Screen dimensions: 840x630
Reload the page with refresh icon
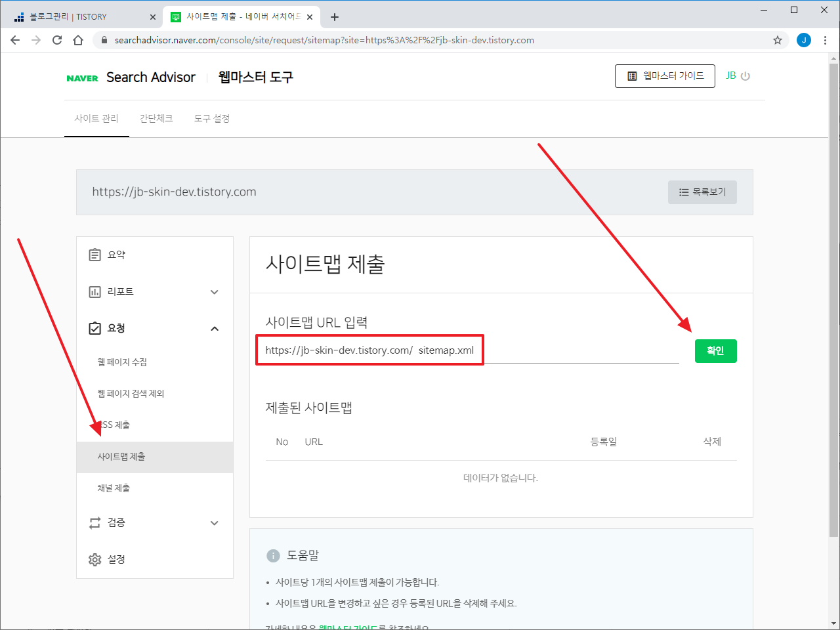57,40
